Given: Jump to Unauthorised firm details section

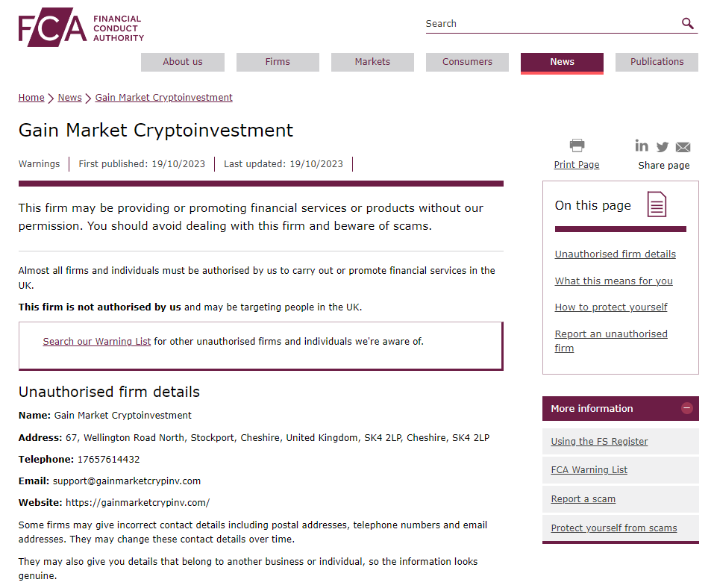Looking at the screenshot, I should click(615, 254).
